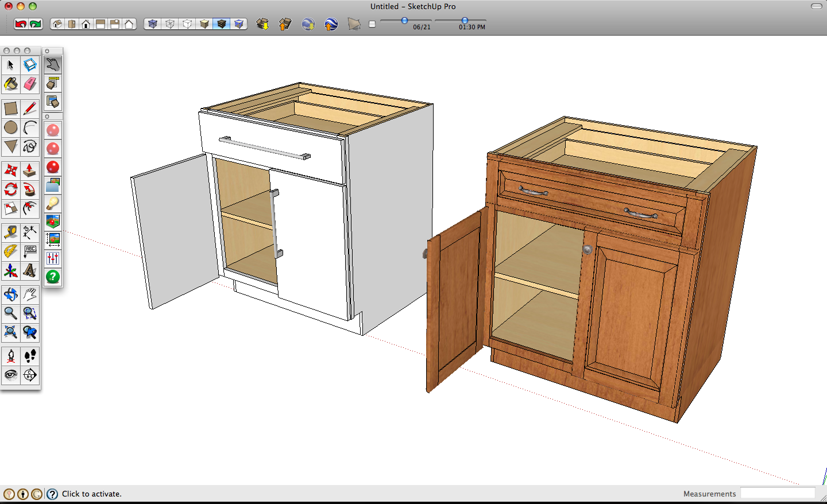Click the Share Model upload icon
Image resolution: width=827 pixels, height=504 pixels.
point(285,24)
